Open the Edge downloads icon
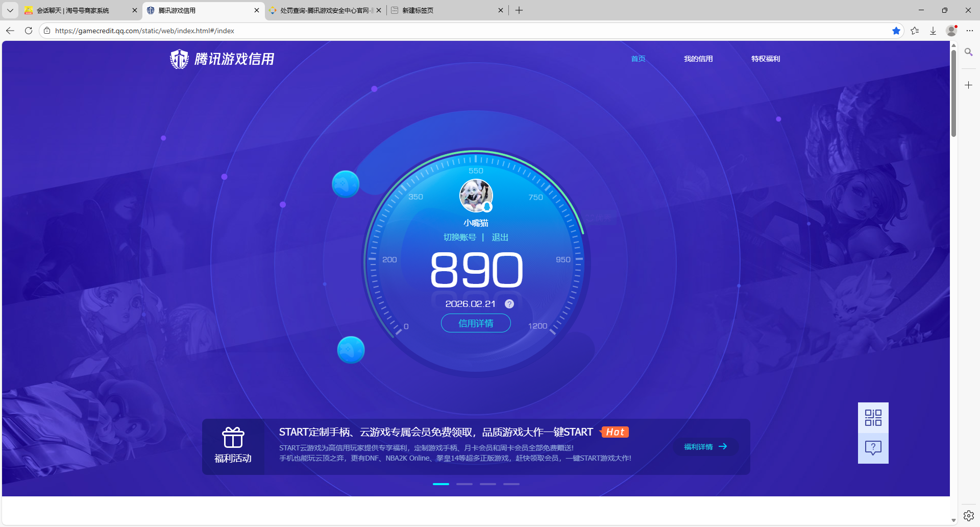 [933, 31]
